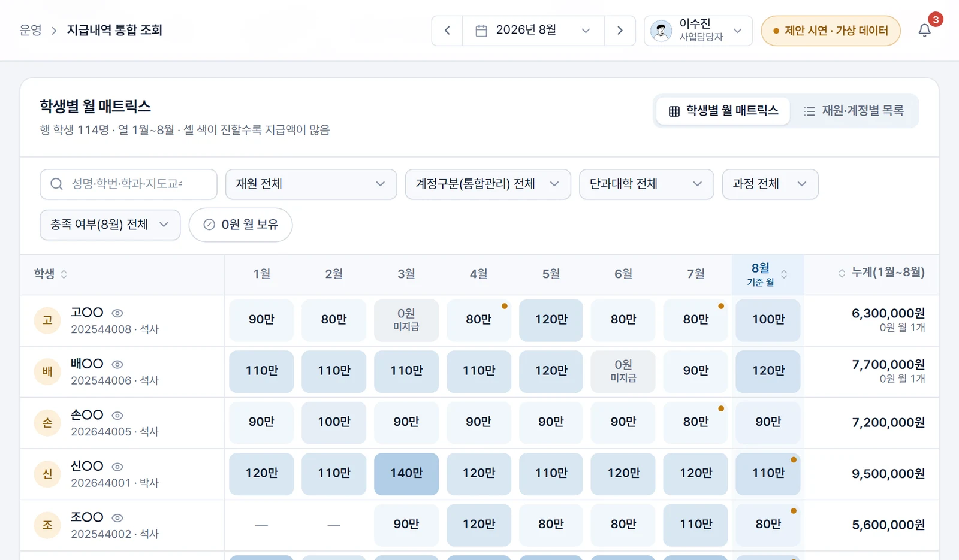Image resolution: width=959 pixels, height=560 pixels.
Task: Open 조OO's 8월 80만 cell
Action: coord(768,525)
